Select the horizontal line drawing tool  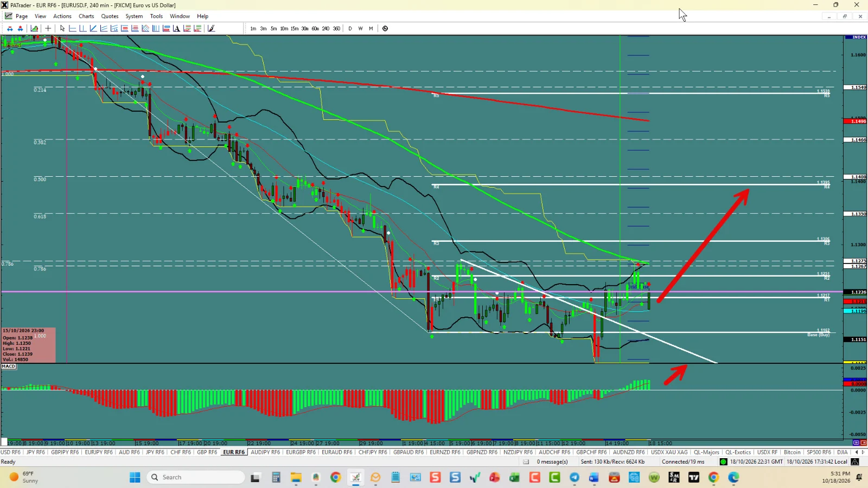(73, 28)
